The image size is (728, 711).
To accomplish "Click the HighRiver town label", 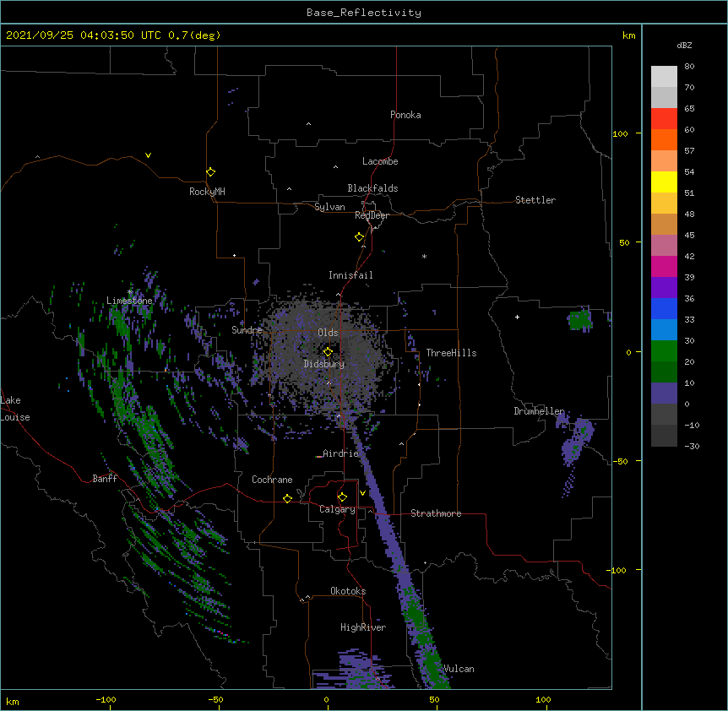I will 362,627.
